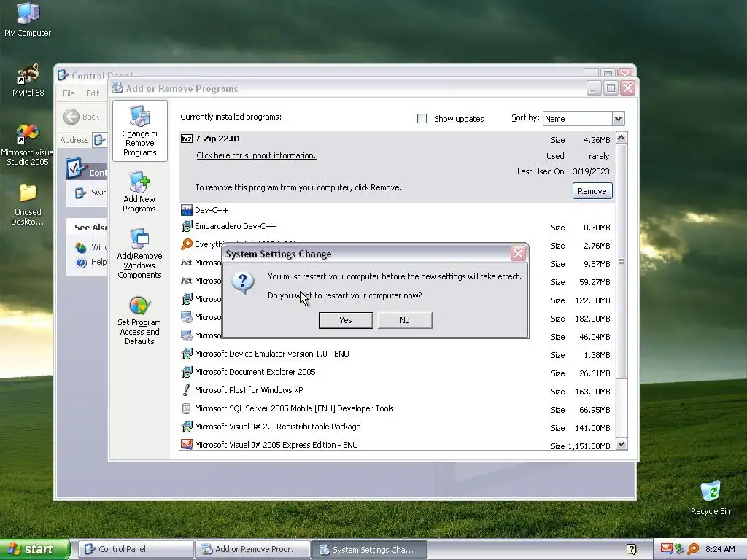This screenshot has width=747, height=560.
Task: Select the Everything search program icon
Action: [187, 244]
